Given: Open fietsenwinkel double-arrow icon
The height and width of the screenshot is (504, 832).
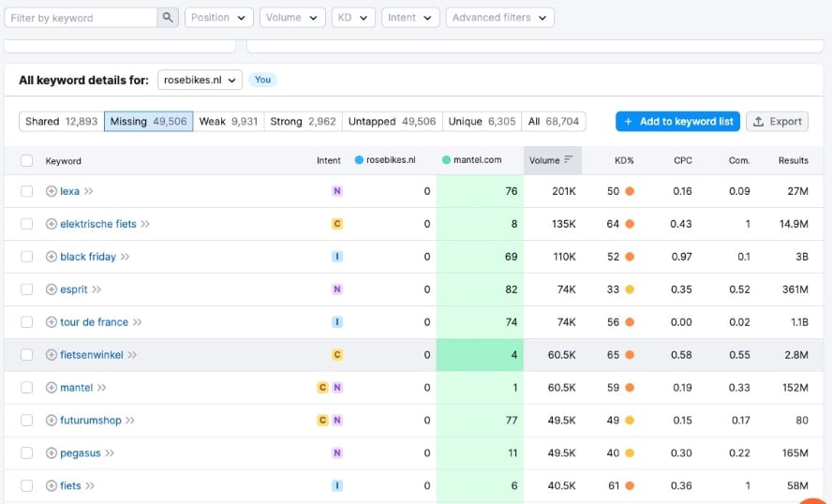Looking at the screenshot, I should (132, 355).
